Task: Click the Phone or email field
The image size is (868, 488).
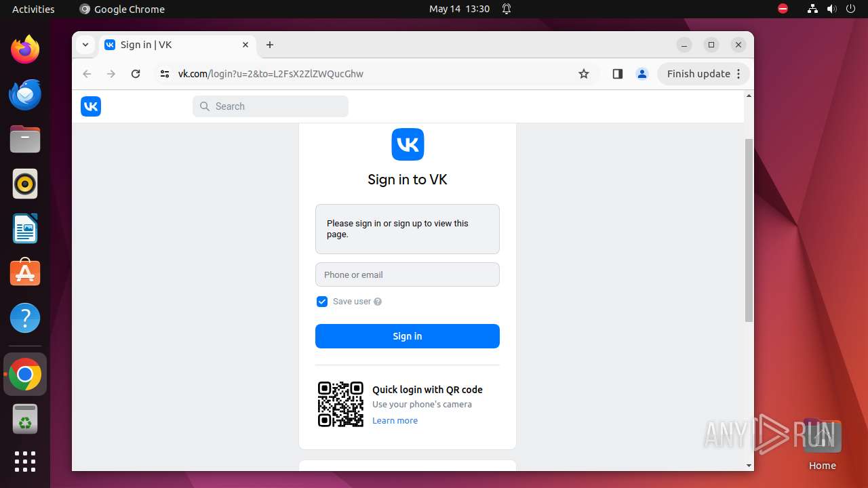Action: [408, 274]
